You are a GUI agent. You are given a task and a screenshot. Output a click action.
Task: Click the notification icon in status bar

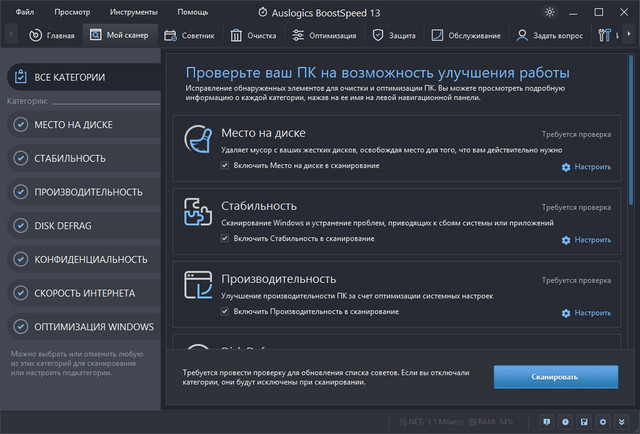(x=546, y=423)
